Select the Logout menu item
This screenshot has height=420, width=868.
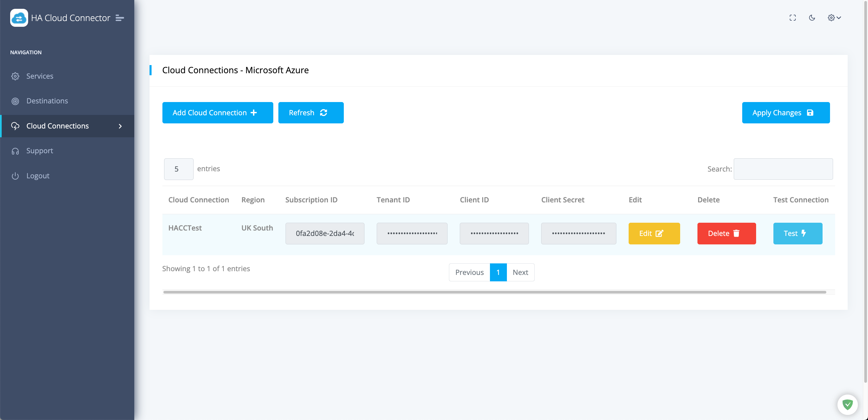coord(67,176)
